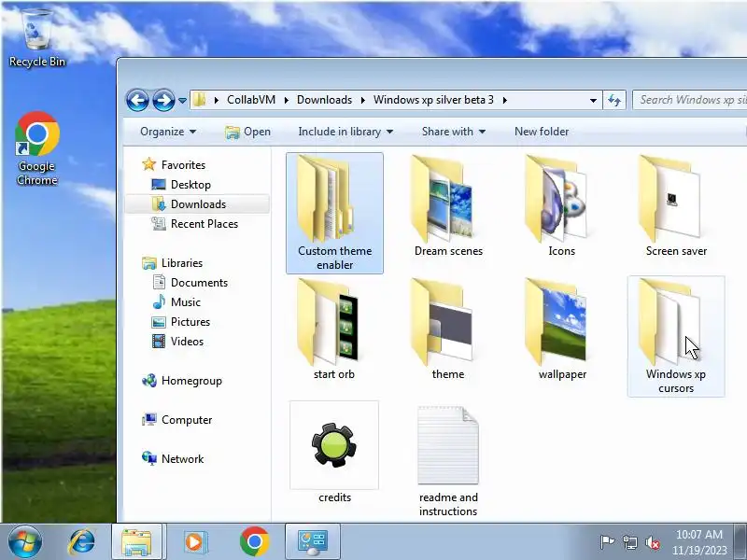747x560 pixels.
Task: Expand the address bar history dropdown
Action: click(x=593, y=100)
